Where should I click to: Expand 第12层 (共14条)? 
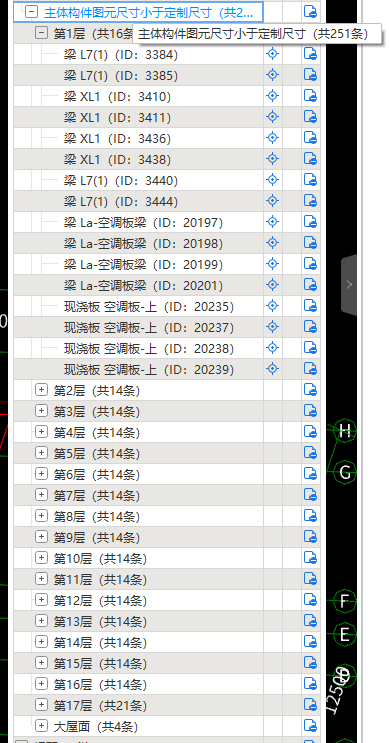tap(42, 600)
